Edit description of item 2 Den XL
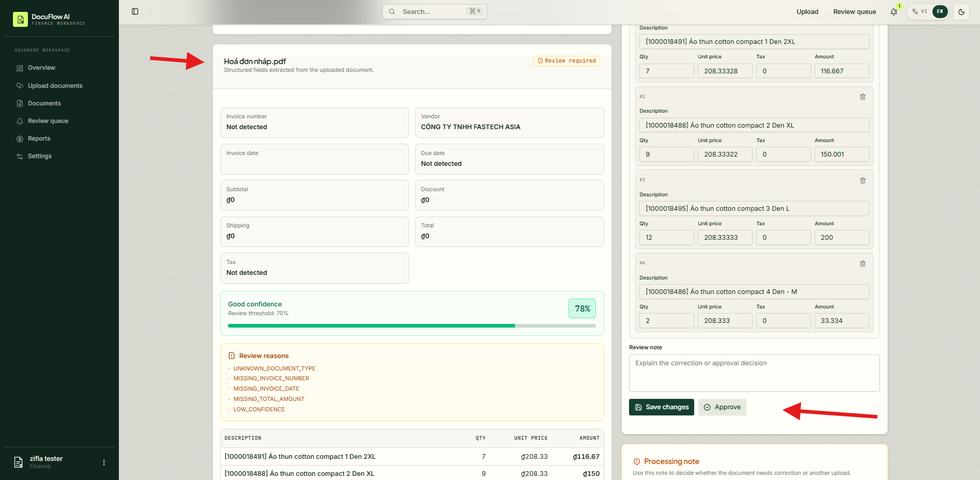980x480 pixels. point(754,125)
